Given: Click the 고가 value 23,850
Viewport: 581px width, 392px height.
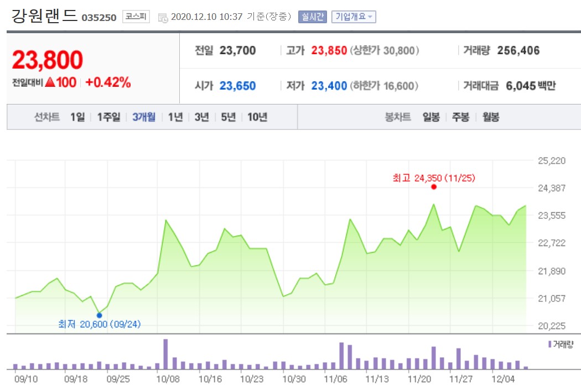Looking at the screenshot, I should tap(329, 50).
